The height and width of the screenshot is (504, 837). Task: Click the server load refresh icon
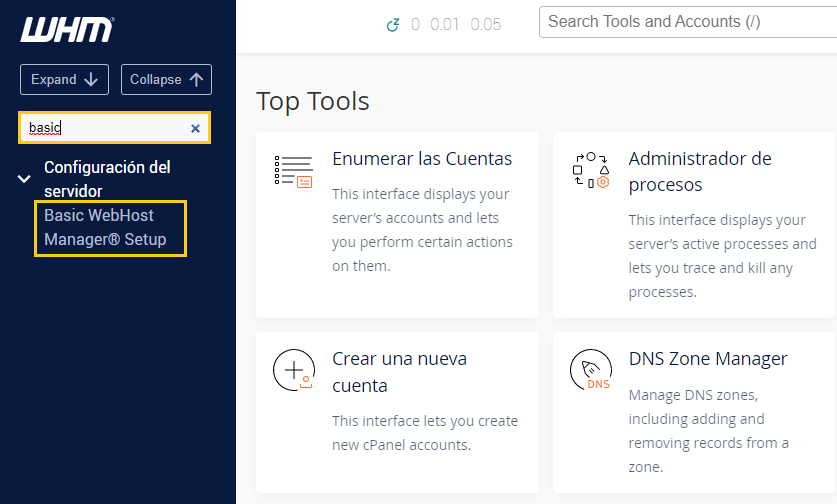tap(393, 25)
